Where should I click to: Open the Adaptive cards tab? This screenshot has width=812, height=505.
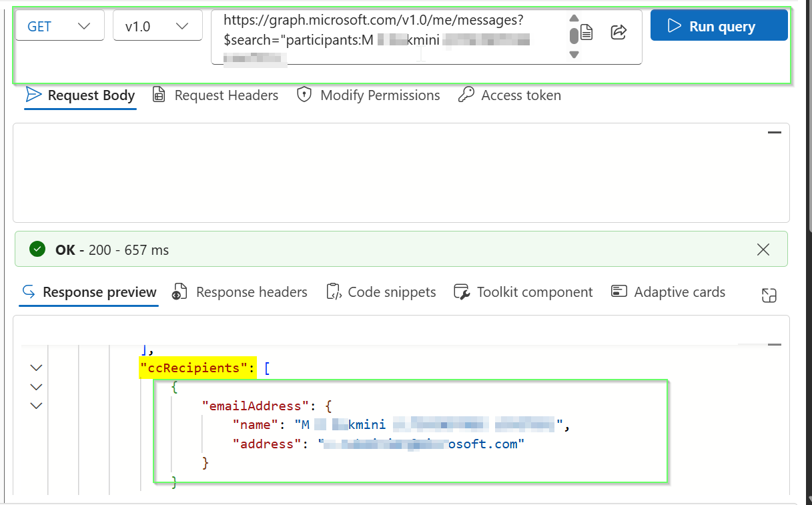(x=668, y=292)
